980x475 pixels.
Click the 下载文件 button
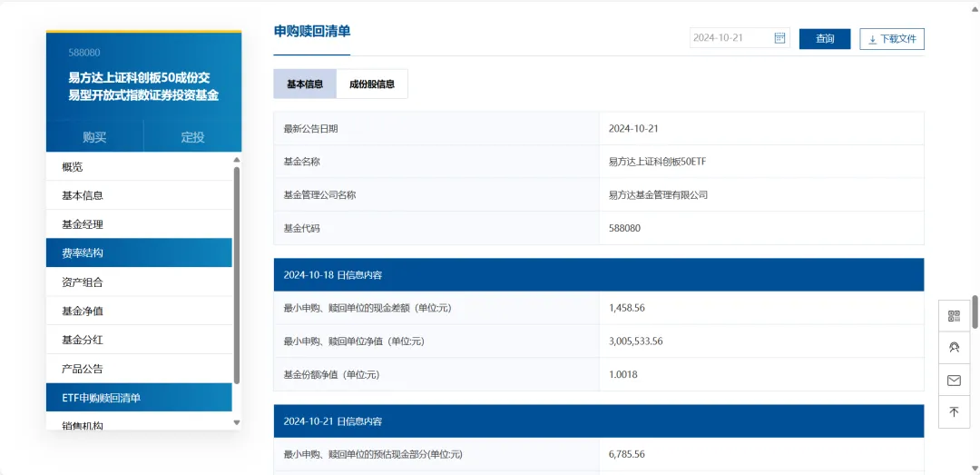892,39
